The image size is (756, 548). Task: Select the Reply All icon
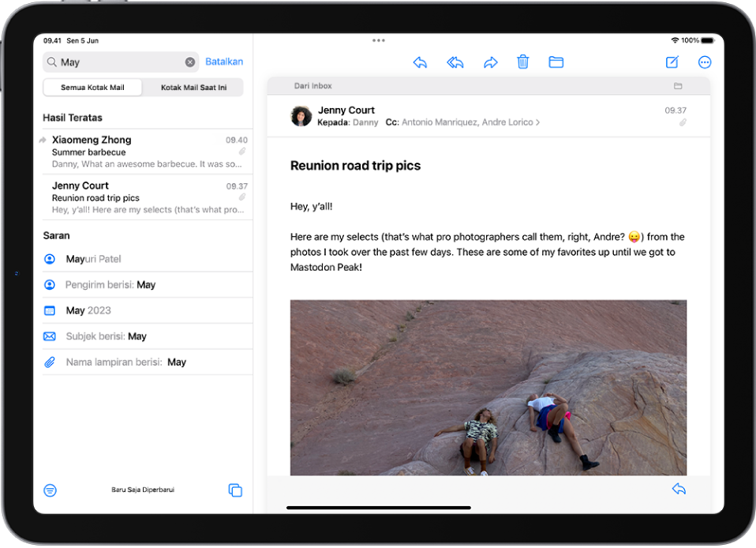455,62
